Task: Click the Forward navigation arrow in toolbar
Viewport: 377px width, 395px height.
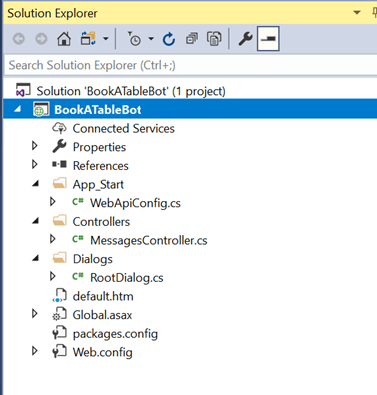Action: click(41, 39)
